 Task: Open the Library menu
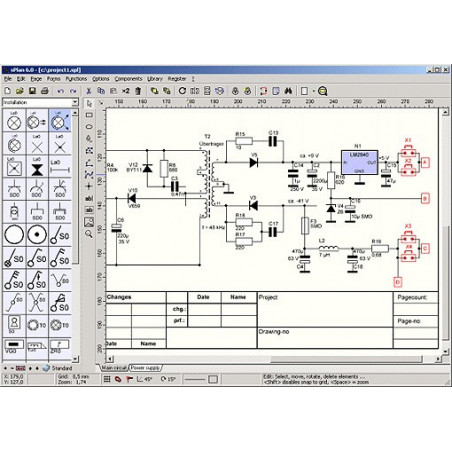point(155,79)
